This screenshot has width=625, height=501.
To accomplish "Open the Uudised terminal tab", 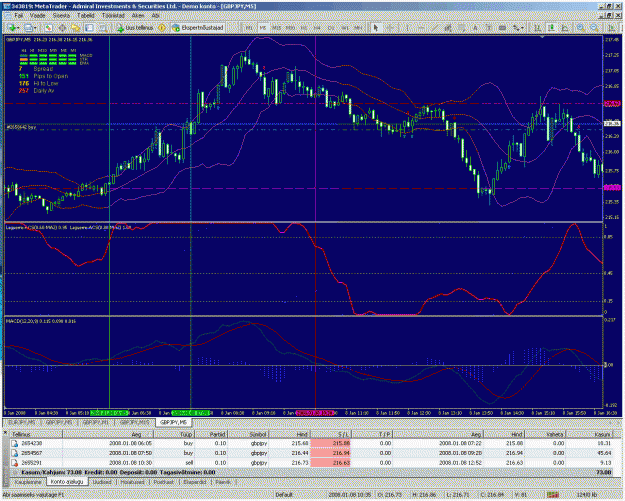I will (x=102, y=482).
